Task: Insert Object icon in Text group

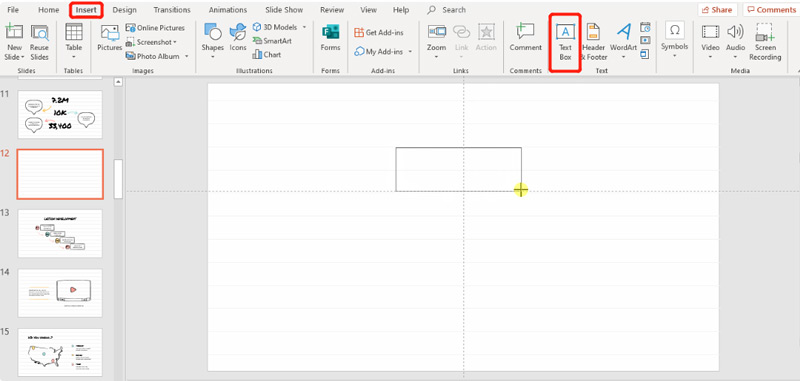Action: point(645,54)
